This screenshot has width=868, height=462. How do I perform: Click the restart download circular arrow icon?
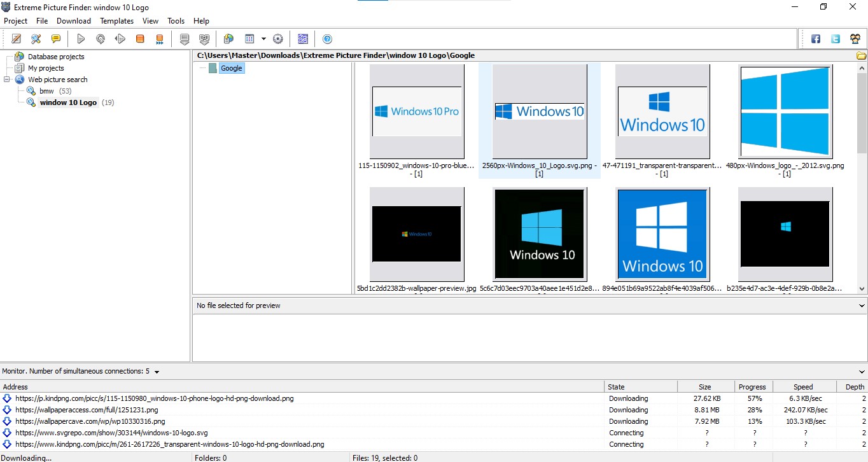click(101, 39)
